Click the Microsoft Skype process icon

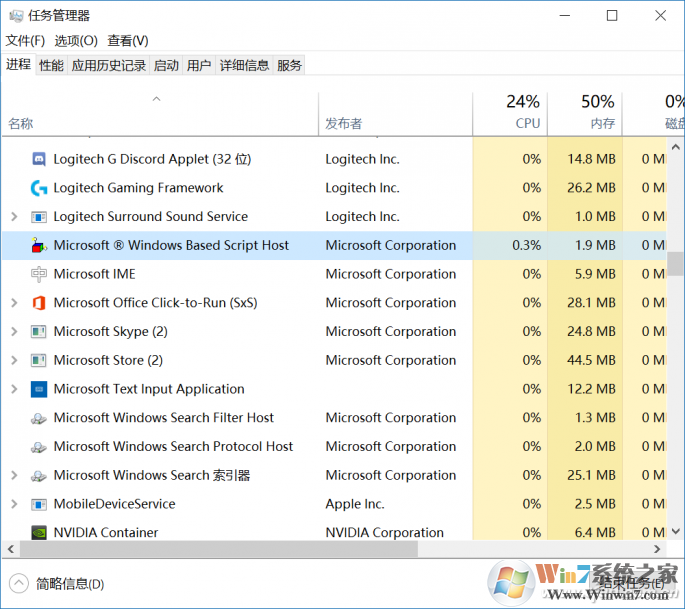click(39, 332)
